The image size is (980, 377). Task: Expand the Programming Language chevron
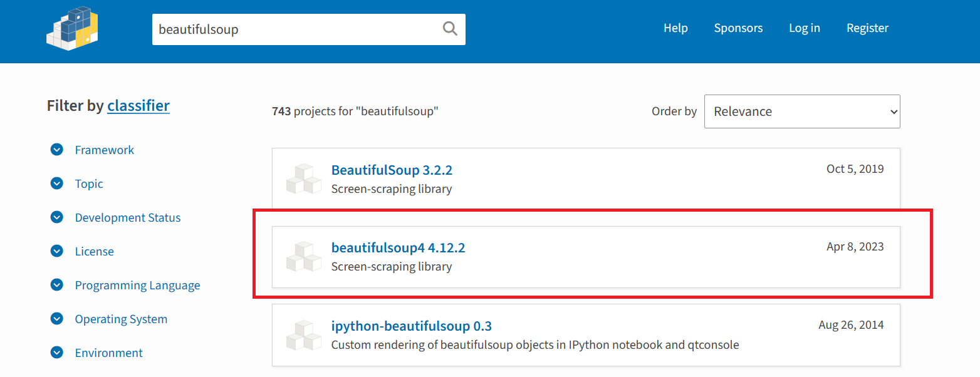pos(57,285)
